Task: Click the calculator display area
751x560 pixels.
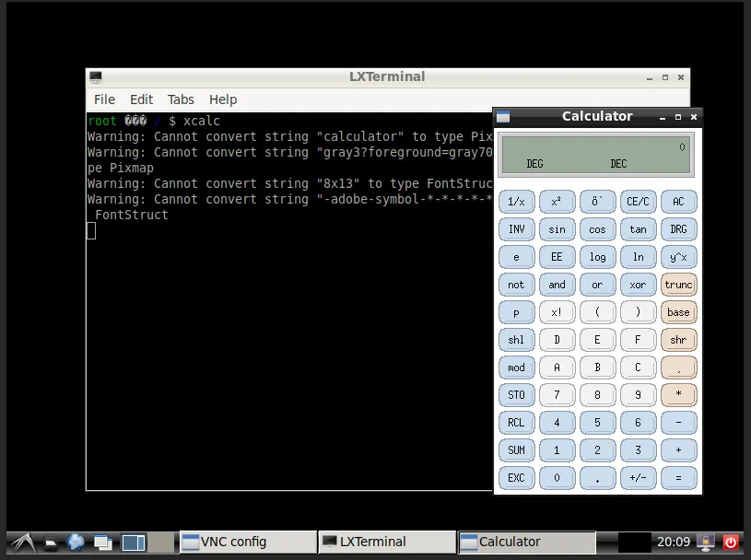Action: click(x=595, y=155)
